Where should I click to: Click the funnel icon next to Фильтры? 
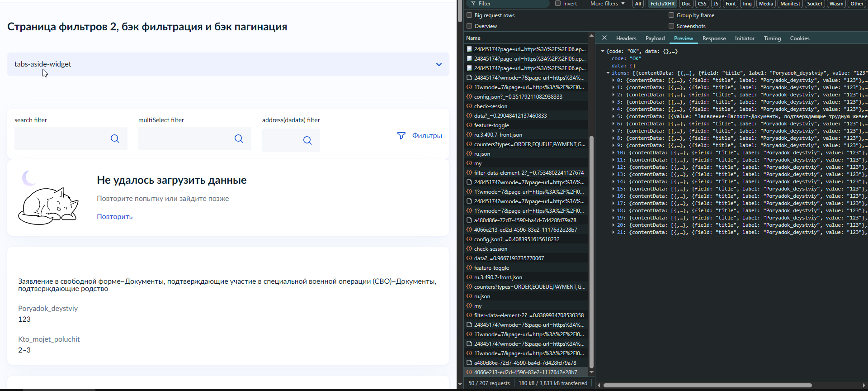pos(401,136)
